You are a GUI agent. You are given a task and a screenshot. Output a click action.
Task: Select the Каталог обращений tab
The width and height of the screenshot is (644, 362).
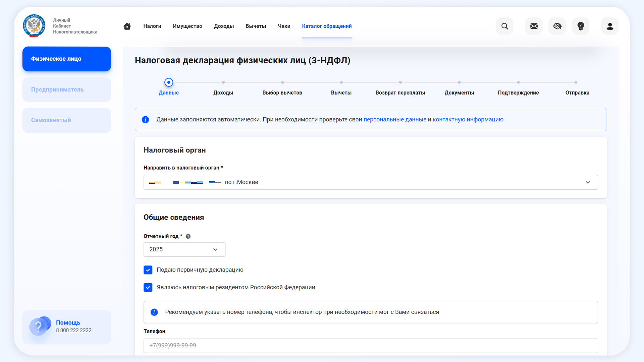pyautogui.click(x=327, y=26)
